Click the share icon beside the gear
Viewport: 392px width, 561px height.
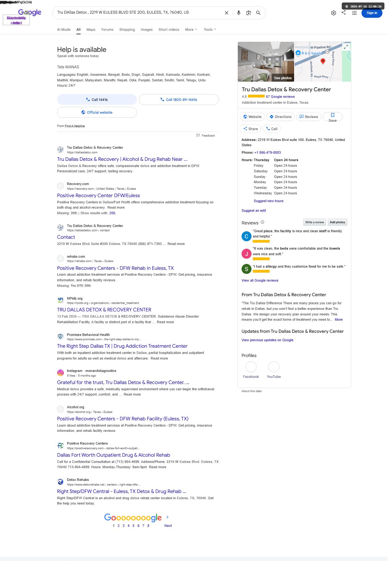344,12
